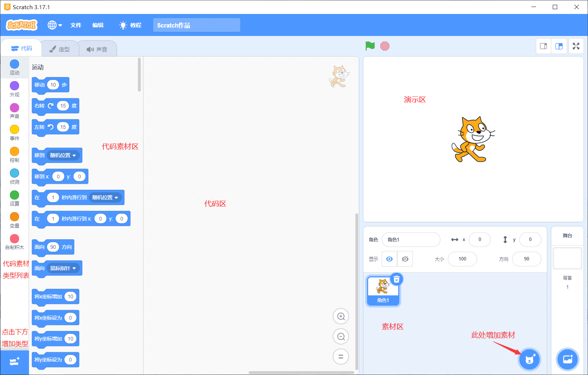Click the 将y坐标设为 0 block
This screenshot has width=588, height=375.
[x=55, y=360]
